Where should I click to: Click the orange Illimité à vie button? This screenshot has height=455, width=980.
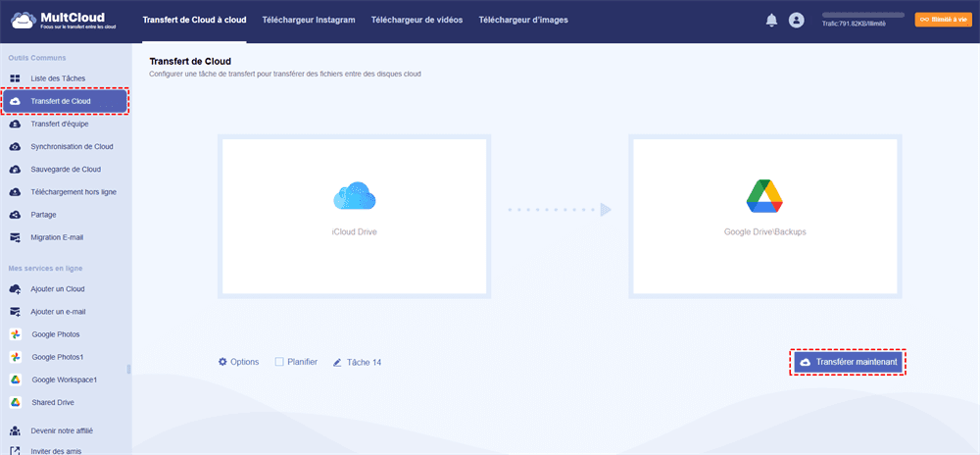(943, 20)
